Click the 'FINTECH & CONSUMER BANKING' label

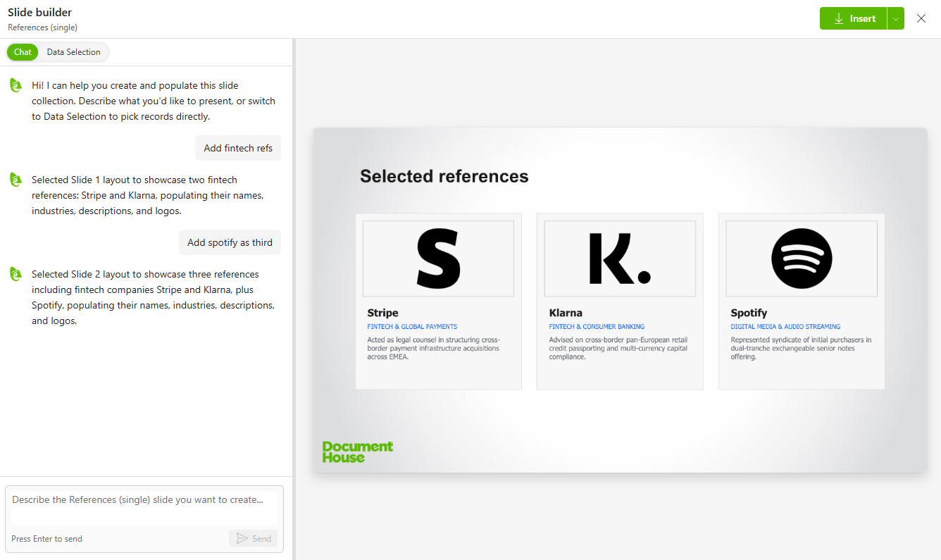[x=597, y=327]
